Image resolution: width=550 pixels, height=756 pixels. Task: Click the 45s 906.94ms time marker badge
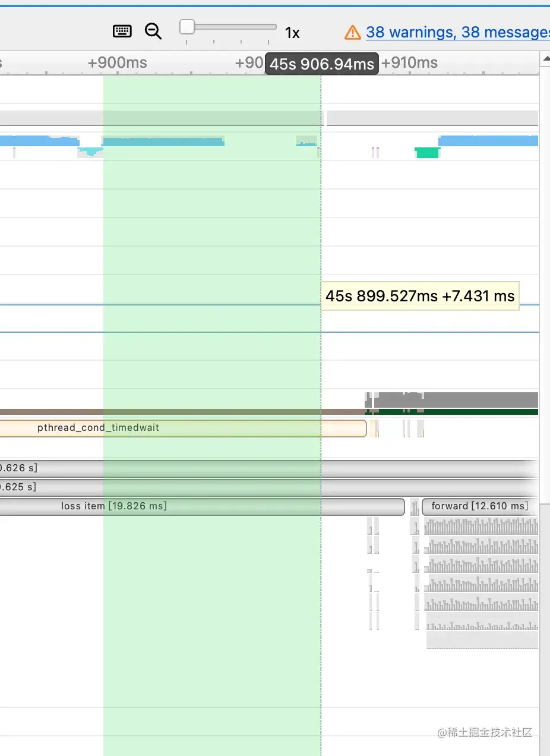(x=322, y=64)
